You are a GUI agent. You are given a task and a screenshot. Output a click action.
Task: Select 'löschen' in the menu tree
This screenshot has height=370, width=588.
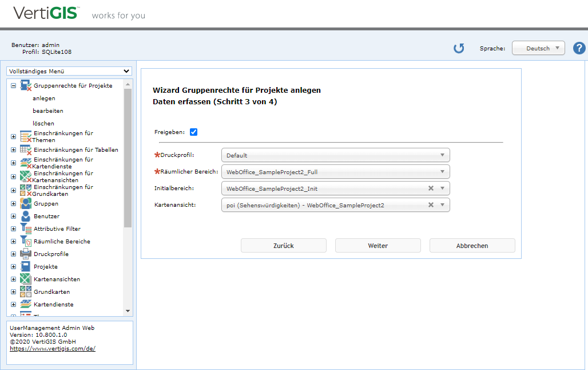tap(43, 124)
